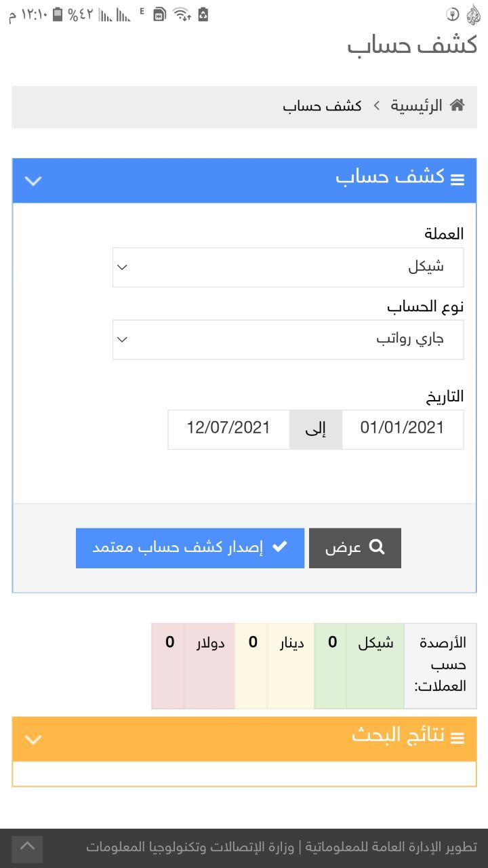
Task: Click the end date field 12/07/2021
Action: point(229,429)
